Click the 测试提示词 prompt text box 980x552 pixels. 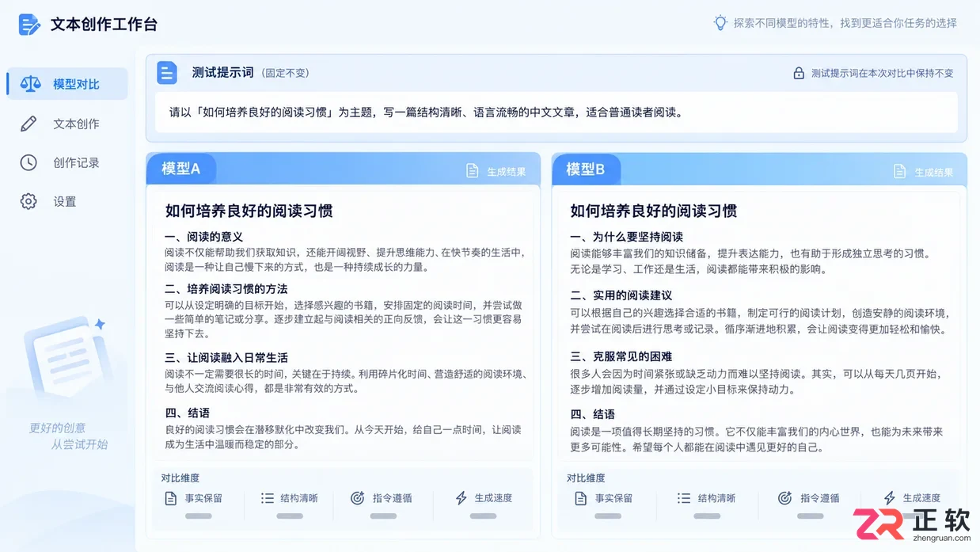coord(556,112)
